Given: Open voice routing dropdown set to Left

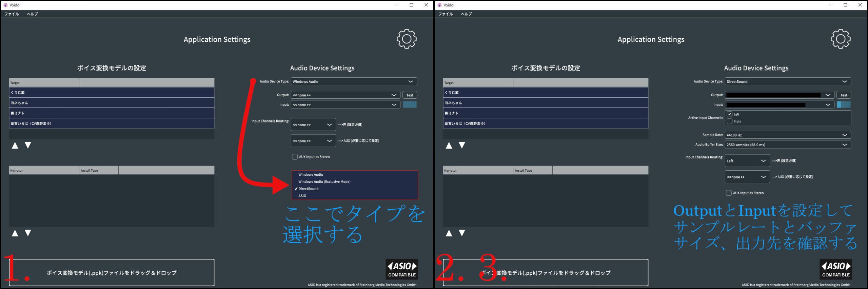Looking at the screenshot, I should (x=747, y=161).
